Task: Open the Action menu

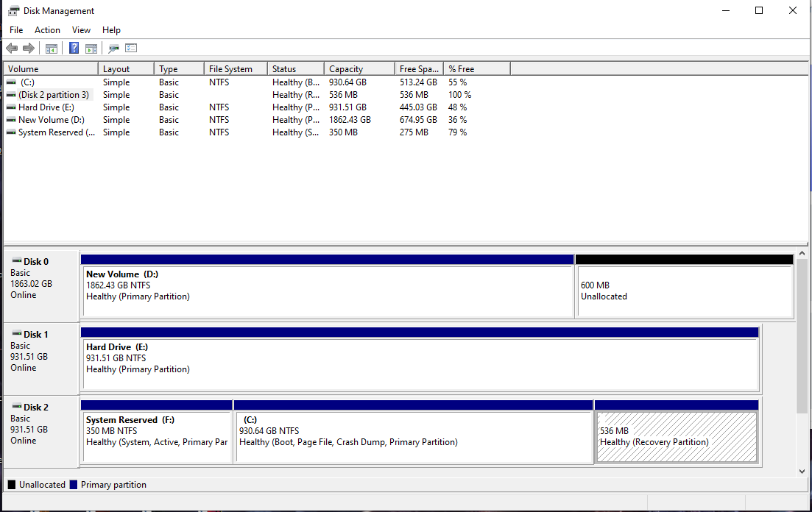Action: [x=47, y=29]
